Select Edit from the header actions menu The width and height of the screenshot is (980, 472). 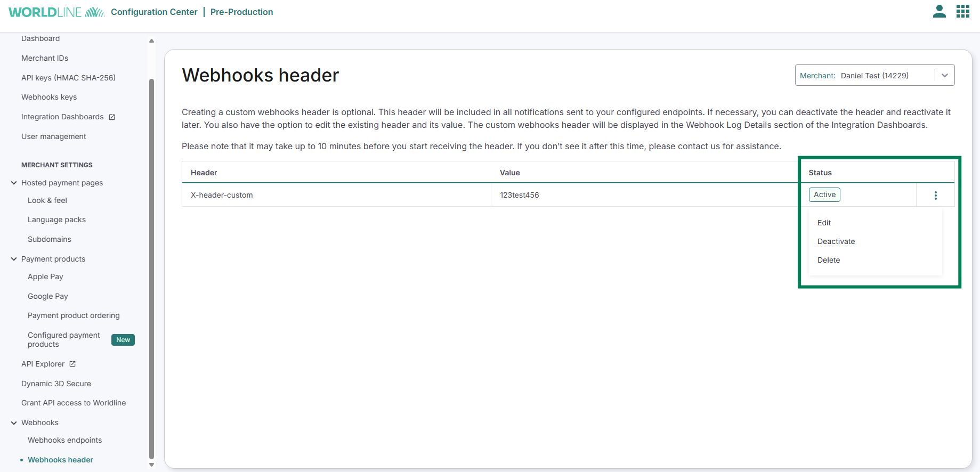(824, 223)
